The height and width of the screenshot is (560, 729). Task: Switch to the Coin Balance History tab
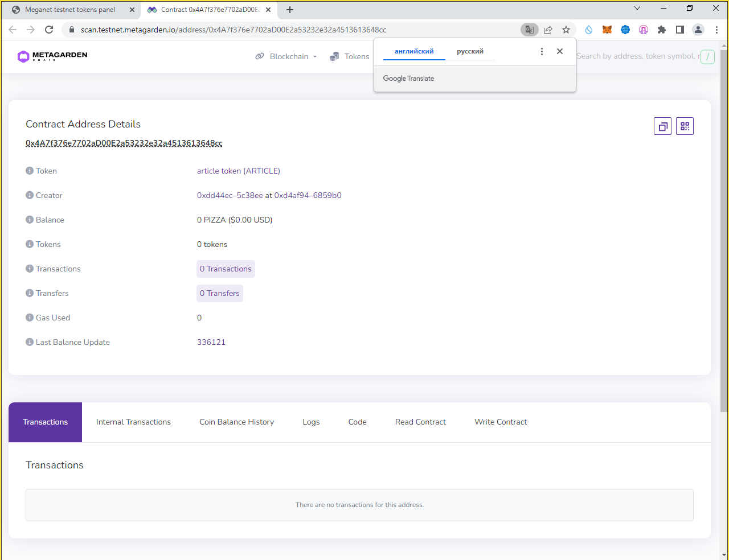click(236, 422)
